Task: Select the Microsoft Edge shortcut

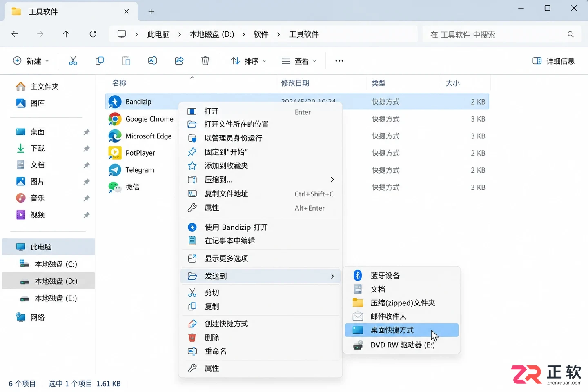Action: coord(140,136)
